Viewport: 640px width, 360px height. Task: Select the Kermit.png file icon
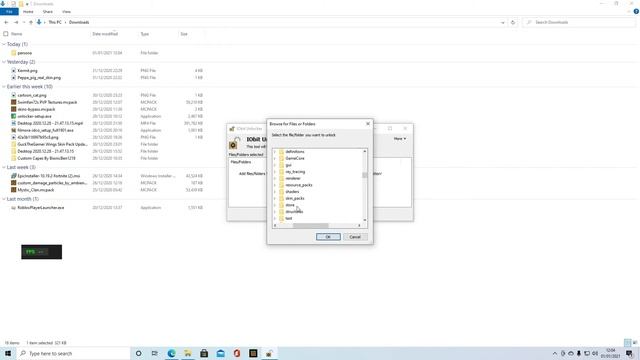pos(13,71)
